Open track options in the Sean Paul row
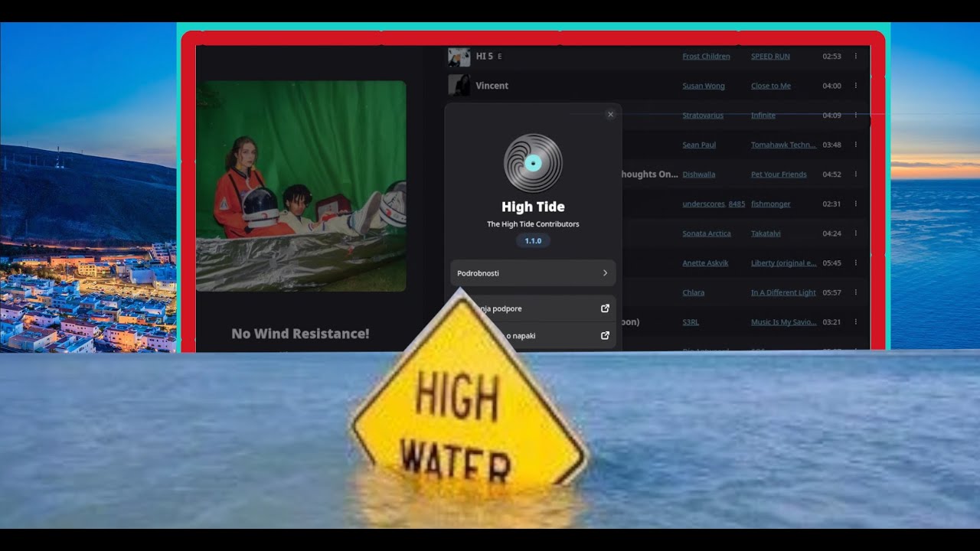 (x=856, y=145)
